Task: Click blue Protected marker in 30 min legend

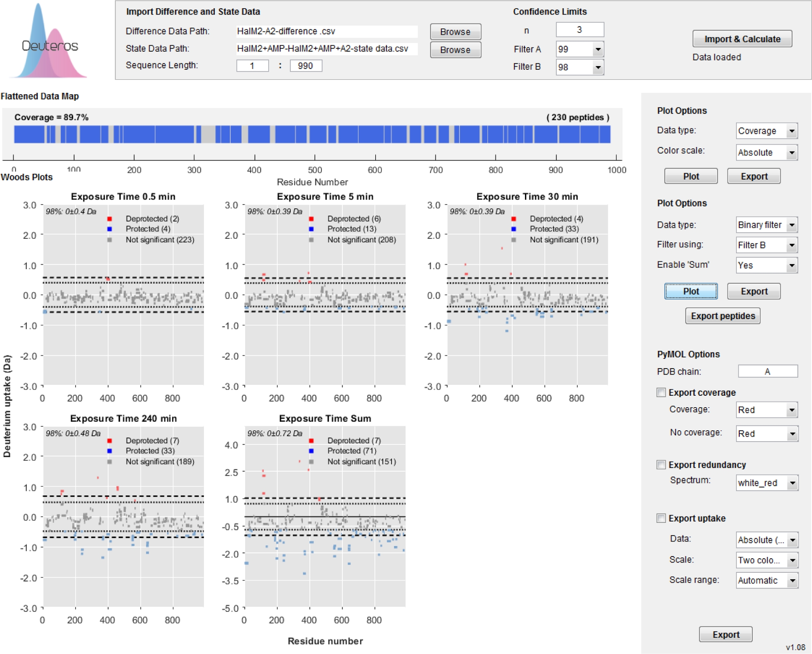Action: pos(514,229)
